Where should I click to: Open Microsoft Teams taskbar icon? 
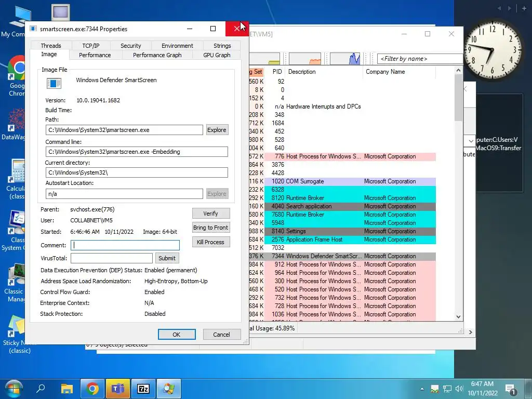pyautogui.click(x=118, y=389)
